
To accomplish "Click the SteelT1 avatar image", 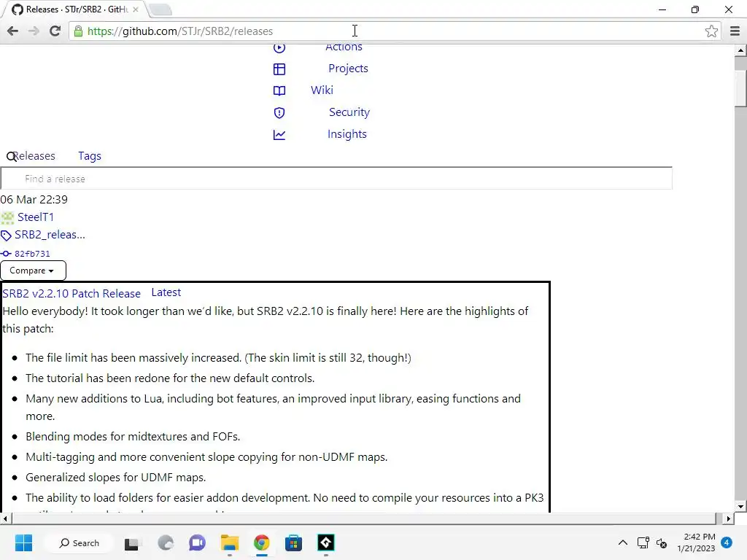I will (x=7, y=218).
